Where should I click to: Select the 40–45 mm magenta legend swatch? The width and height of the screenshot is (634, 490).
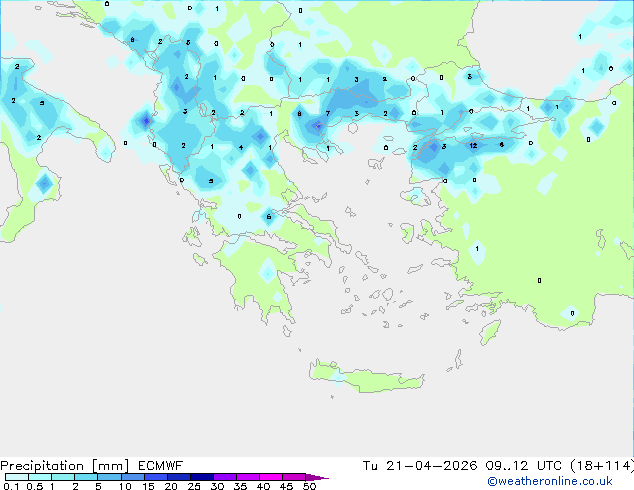271,477
